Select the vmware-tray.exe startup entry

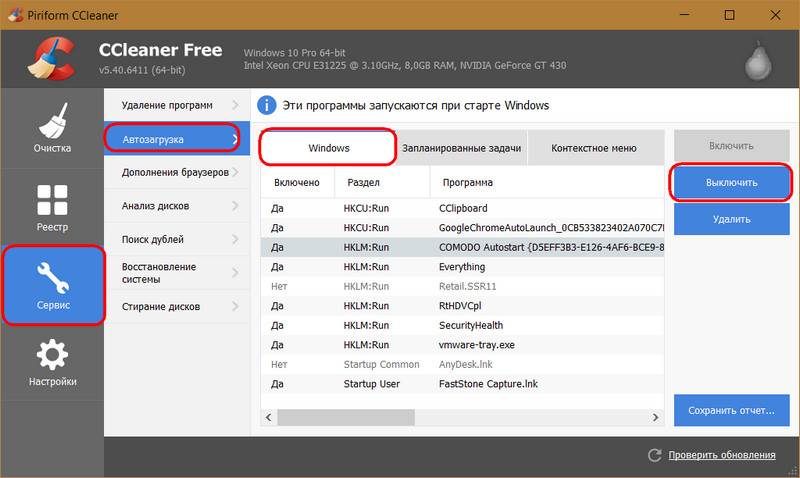(x=462, y=345)
